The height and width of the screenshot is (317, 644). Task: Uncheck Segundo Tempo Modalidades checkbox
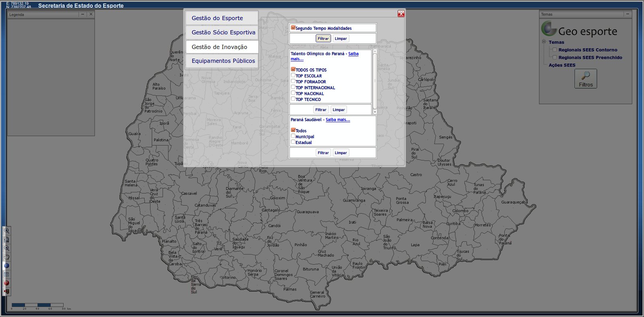point(293,28)
